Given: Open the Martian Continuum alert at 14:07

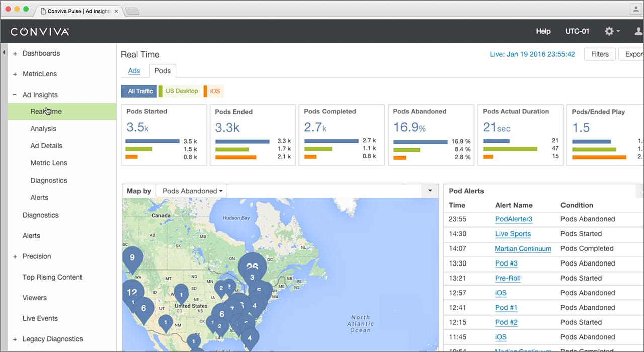Looking at the screenshot, I should click(x=523, y=248).
